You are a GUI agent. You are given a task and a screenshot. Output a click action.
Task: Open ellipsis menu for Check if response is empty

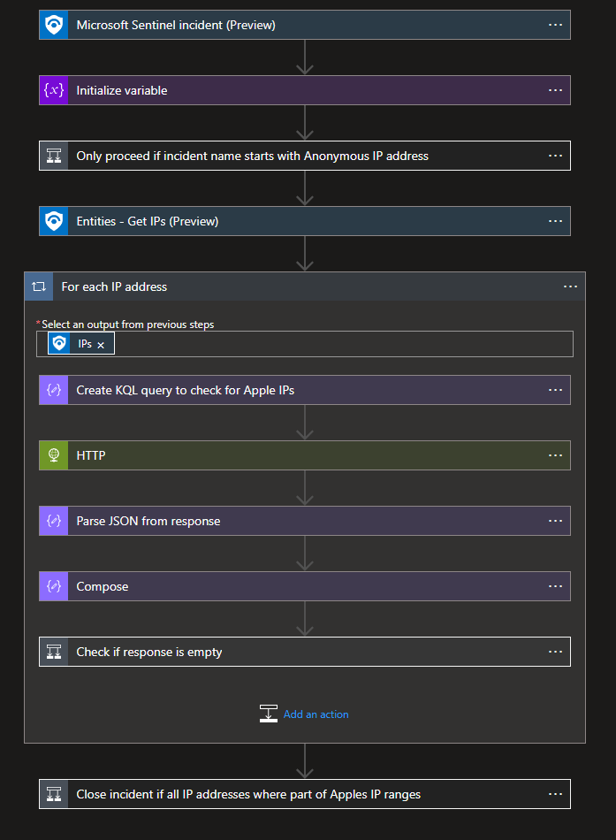coord(556,652)
